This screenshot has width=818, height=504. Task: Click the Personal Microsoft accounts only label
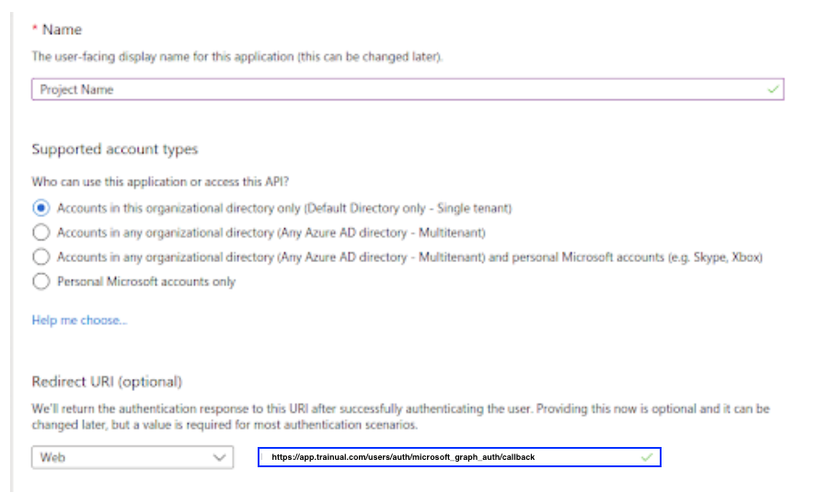(x=146, y=281)
